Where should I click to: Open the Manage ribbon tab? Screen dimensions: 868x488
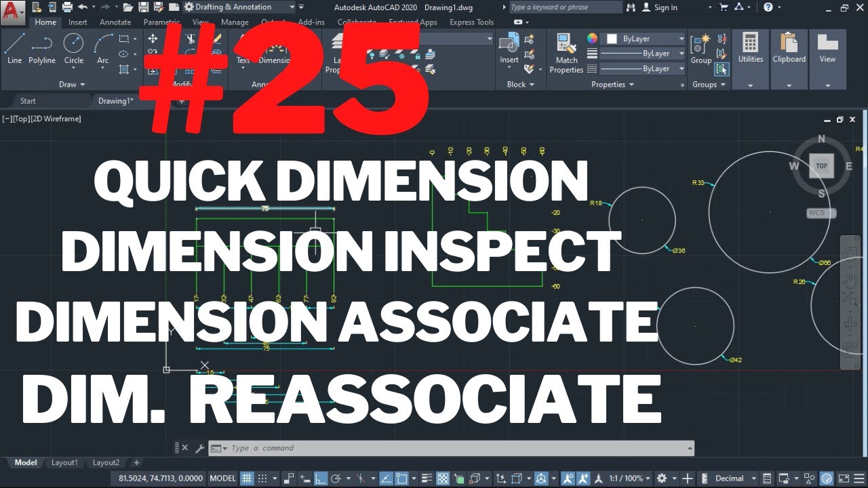point(235,22)
